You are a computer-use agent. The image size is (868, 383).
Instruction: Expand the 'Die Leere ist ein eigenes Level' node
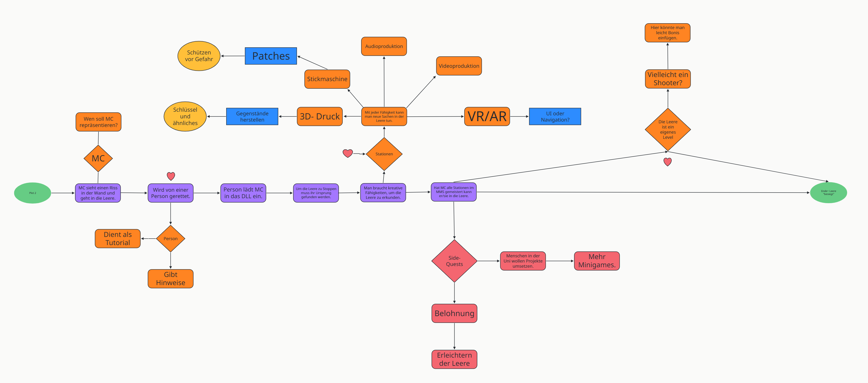(668, 129)
